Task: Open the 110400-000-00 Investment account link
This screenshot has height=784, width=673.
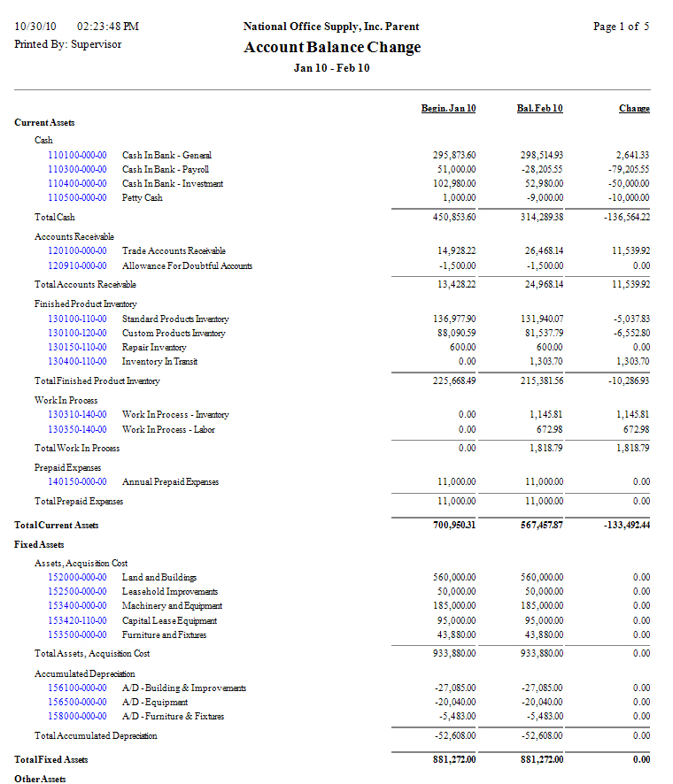Action: click(77, 184)
